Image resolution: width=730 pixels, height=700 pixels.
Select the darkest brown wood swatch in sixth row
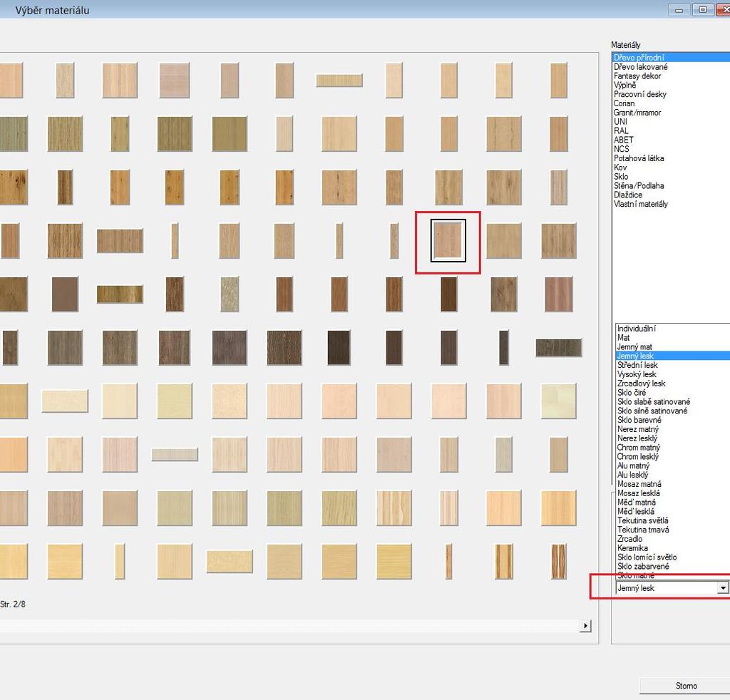pyautogui.click(x=339, y=348)
